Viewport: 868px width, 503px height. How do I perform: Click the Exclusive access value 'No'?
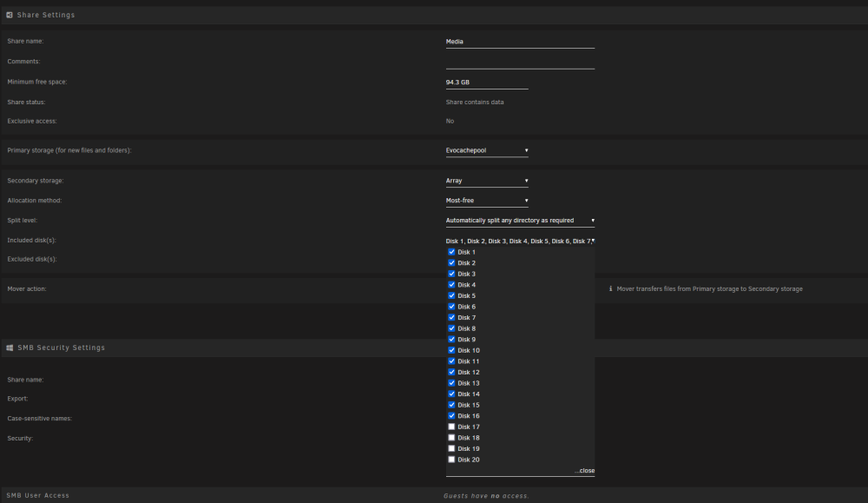pyautogui.click(x=450, y=121)
